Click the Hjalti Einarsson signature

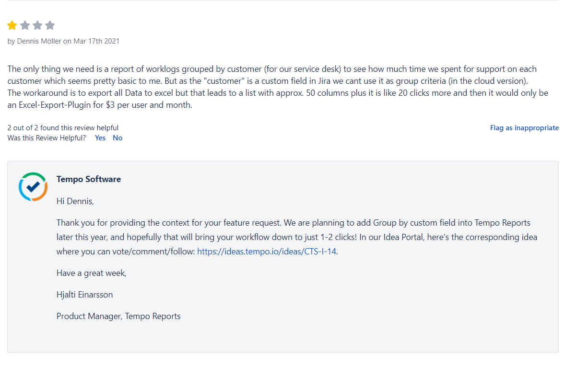pyautogui.click(x=84, y=295)
